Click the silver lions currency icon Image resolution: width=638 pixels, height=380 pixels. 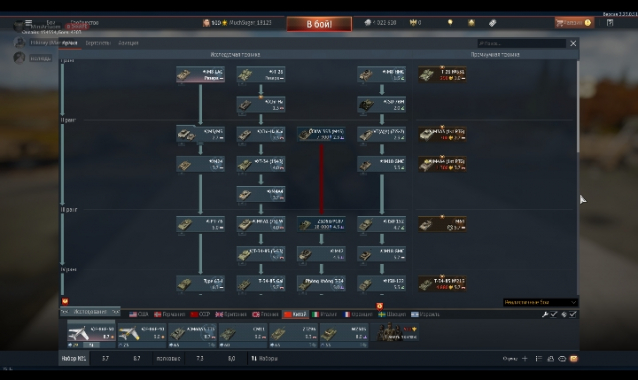pyautogui.click(x=368, y=23)
